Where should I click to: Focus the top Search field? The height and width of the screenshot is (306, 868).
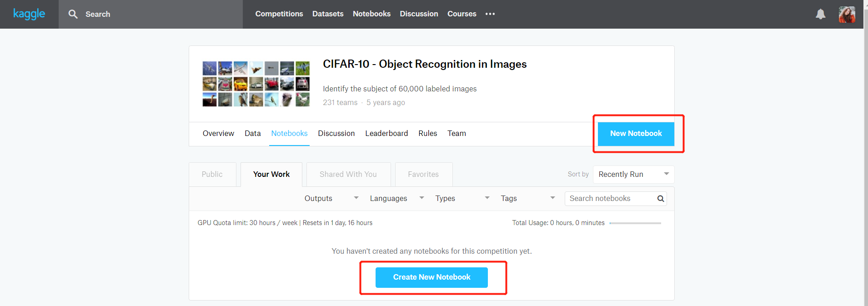tap(151, 14)
